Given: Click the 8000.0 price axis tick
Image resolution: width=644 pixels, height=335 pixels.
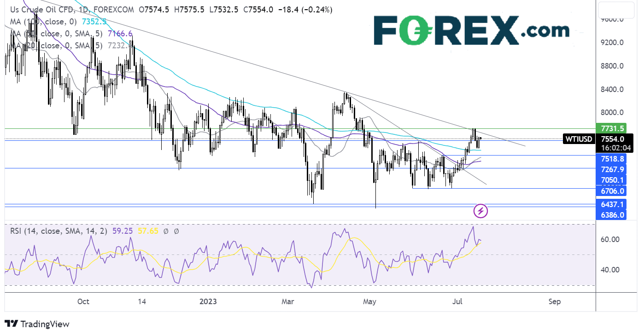Looking at the screenshot, I should 612,113.
